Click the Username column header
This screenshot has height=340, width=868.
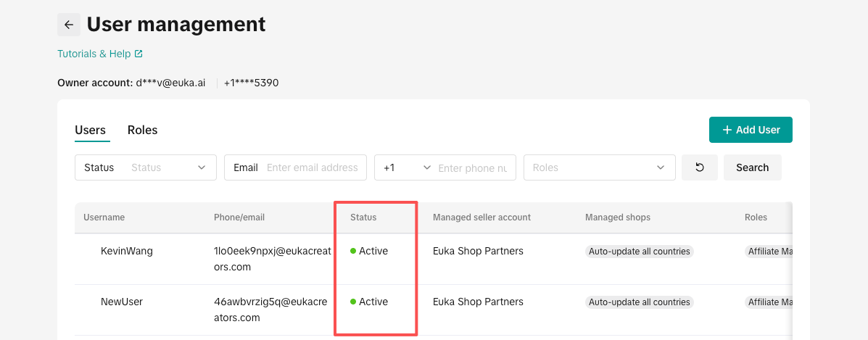pos(104,217)
